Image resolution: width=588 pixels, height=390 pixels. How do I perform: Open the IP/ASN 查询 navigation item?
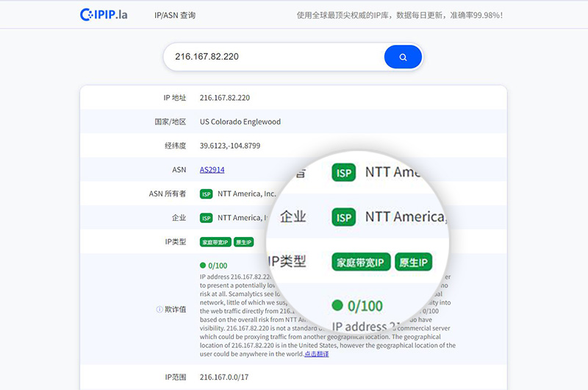(x=175, y=15)
